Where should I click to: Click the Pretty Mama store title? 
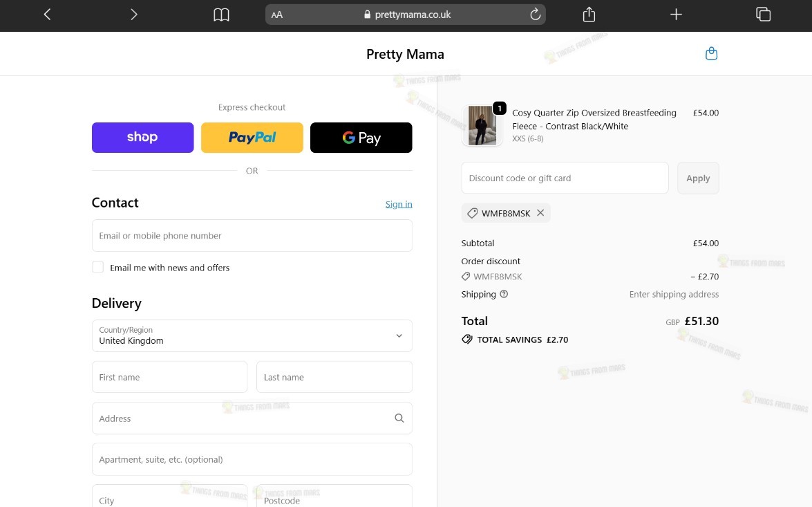tap(405, 54)
